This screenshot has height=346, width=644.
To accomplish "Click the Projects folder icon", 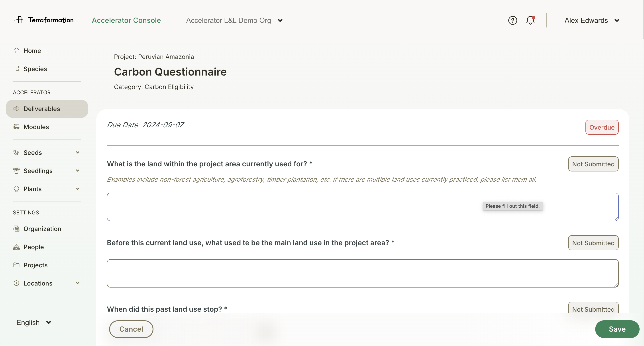I will (x=16, y=265).
